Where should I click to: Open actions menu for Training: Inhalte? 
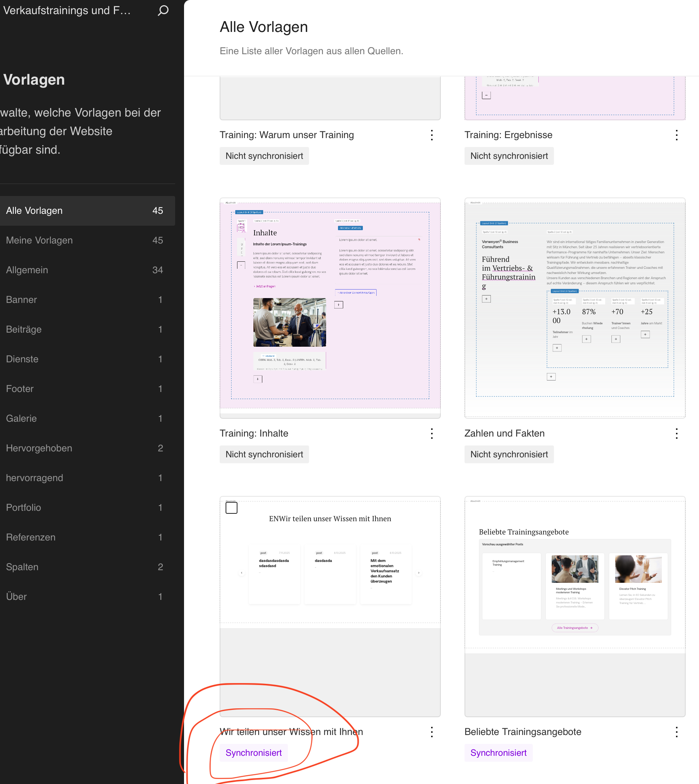tap(432, 434)
